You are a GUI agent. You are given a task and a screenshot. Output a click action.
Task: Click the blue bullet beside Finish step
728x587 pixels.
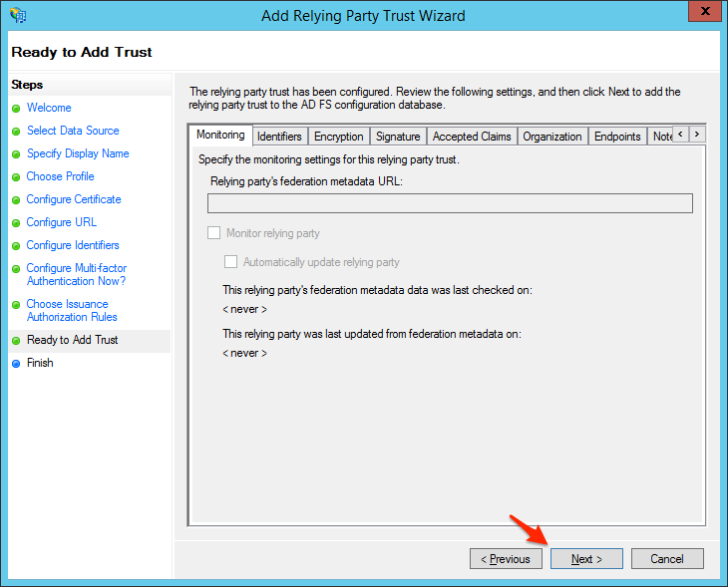click(16, 364)
